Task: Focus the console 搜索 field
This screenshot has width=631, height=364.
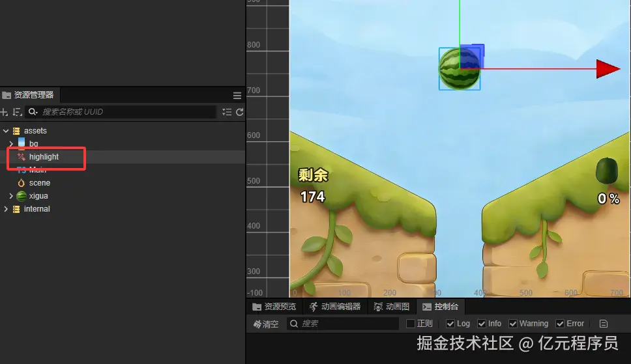Action: coord(343,324)
